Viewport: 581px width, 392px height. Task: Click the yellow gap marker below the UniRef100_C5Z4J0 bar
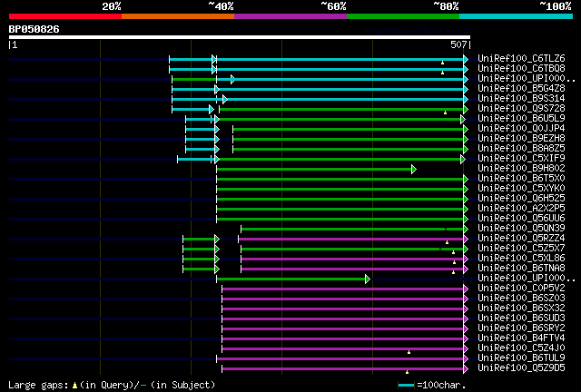pos(409,352)
